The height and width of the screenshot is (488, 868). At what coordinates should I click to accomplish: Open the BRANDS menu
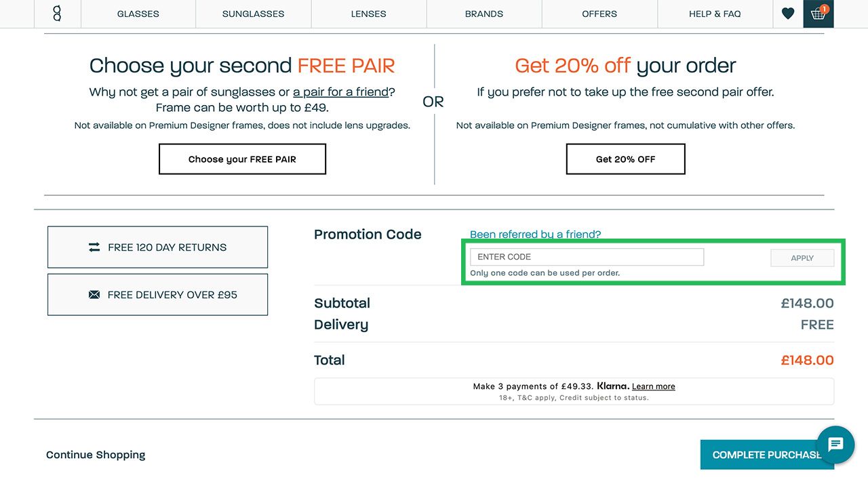484,14
